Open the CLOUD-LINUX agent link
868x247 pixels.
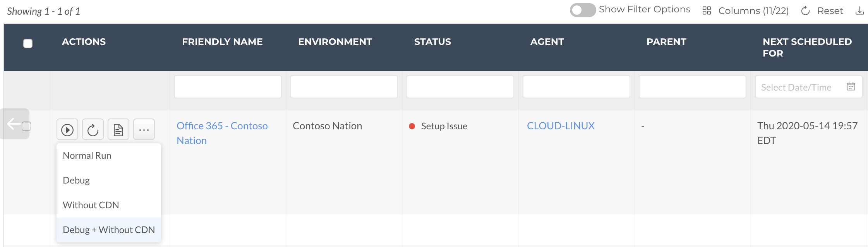point(561,126)
